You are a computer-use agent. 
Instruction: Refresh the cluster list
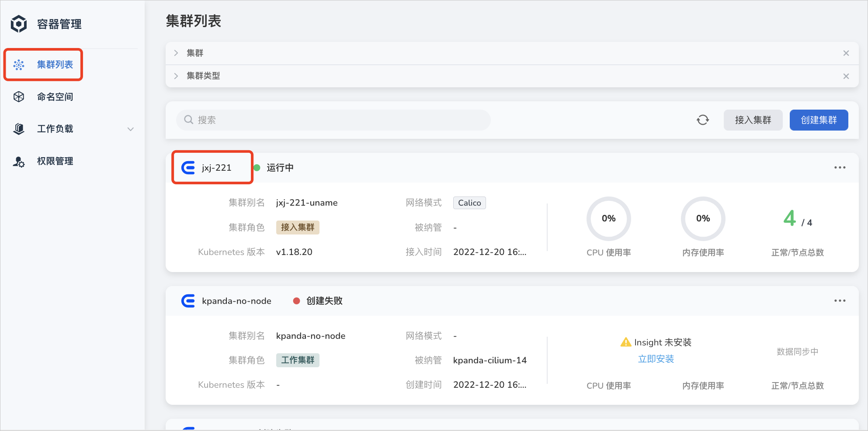pos(703,120)
